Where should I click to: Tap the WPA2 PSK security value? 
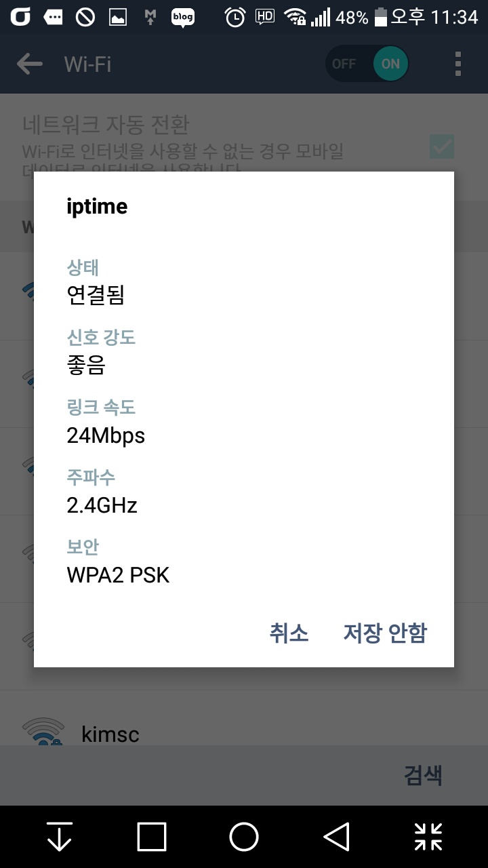click(118, 575)
